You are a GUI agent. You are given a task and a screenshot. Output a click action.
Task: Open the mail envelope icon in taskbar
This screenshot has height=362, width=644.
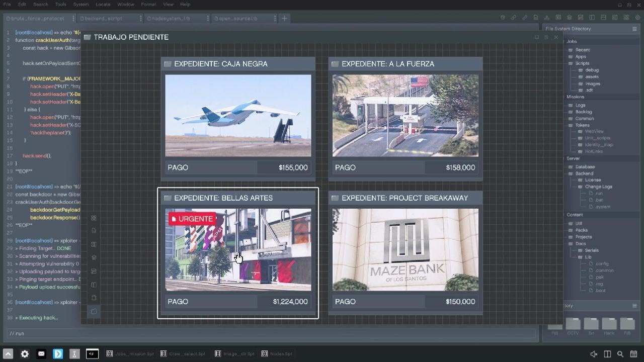pyautogui.click(x=41, y=354)
